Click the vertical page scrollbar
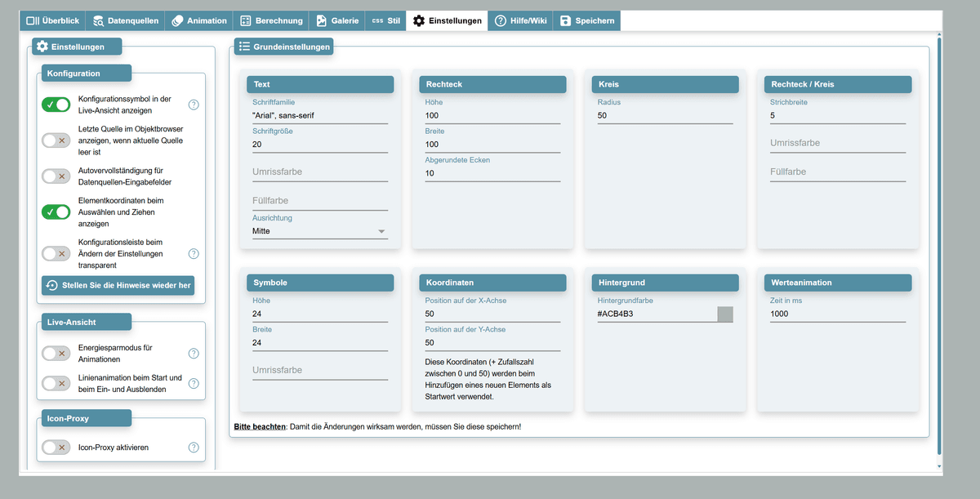 (939, 245)
